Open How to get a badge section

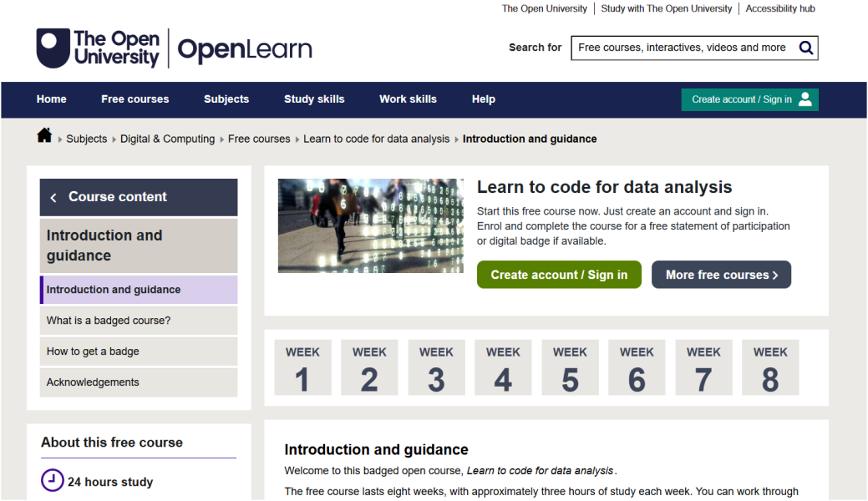139,352
